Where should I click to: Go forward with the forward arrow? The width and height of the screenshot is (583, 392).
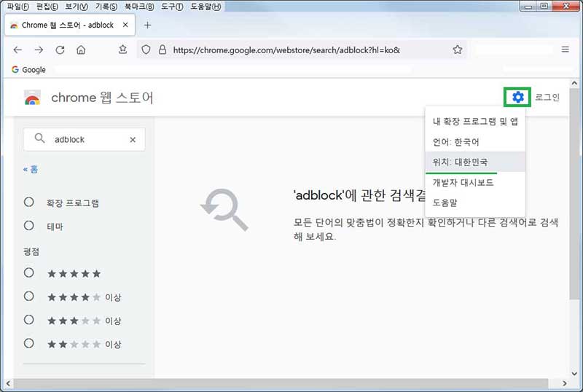coord(39,50)
